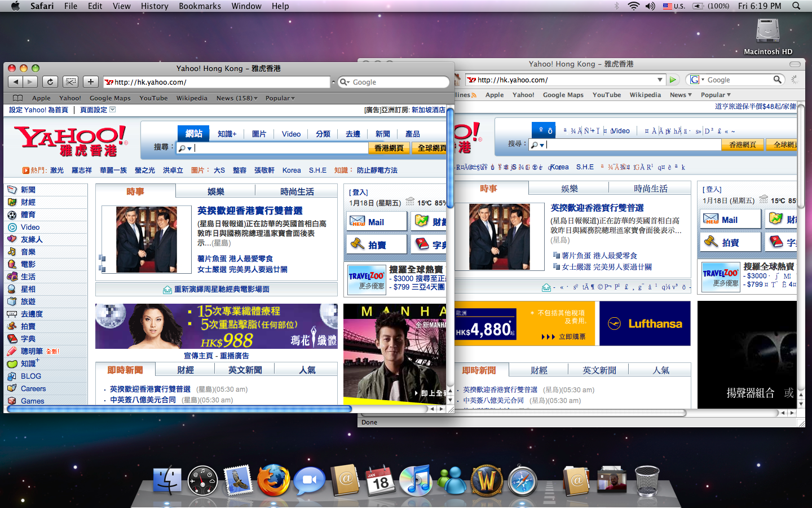Expand URL history dropdown in background window
The height and width of the screenshot is (508, 812).
[x=660, y=80]
